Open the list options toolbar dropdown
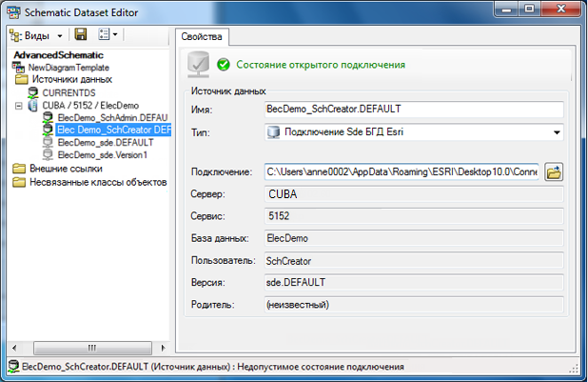This screenshot has height=382, width=588. (108, 34)
